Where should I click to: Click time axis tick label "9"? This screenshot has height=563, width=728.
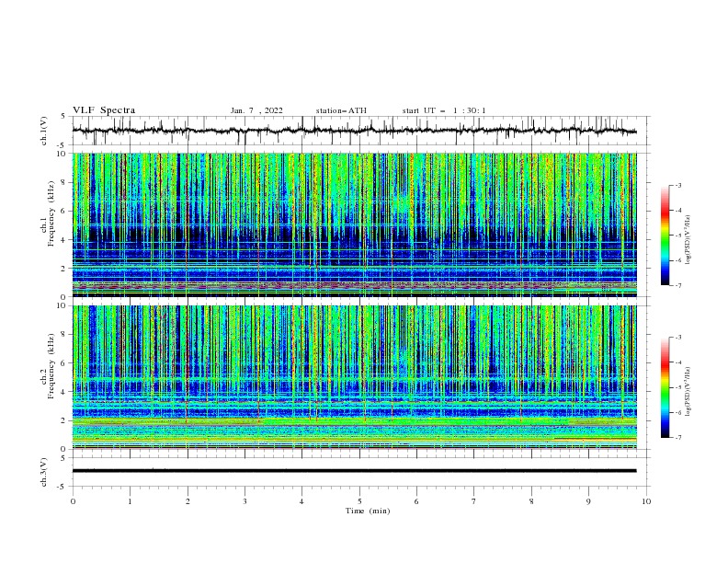tap(588, 501)
